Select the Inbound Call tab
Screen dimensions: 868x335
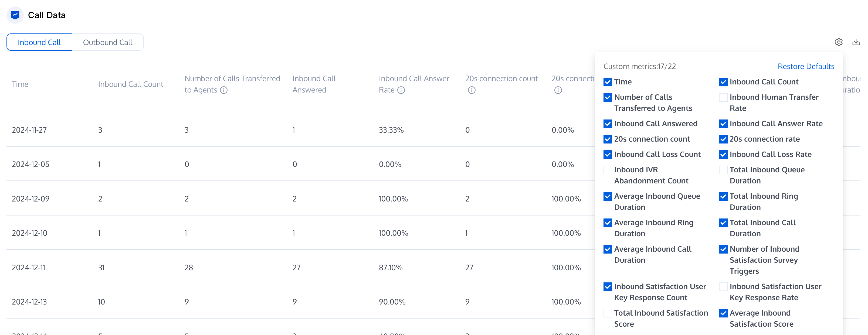pyautogui.click(x=39, y=42)
